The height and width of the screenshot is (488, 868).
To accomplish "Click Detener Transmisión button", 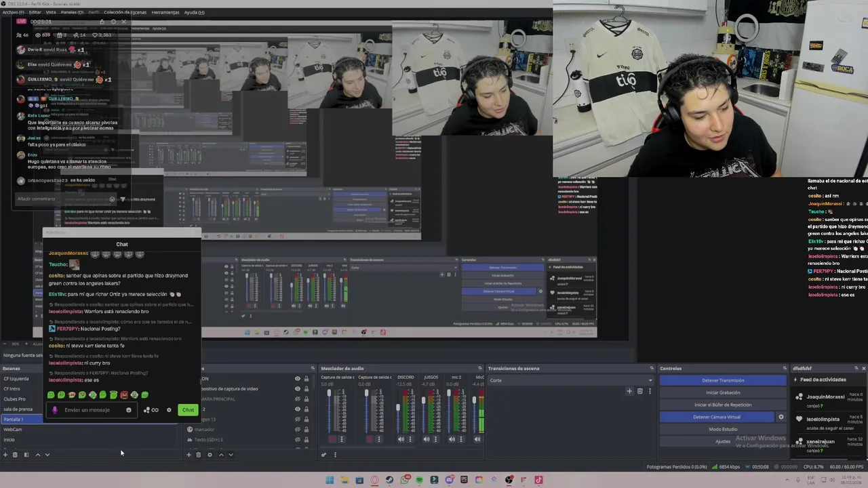I will click(x=723, y=380).
